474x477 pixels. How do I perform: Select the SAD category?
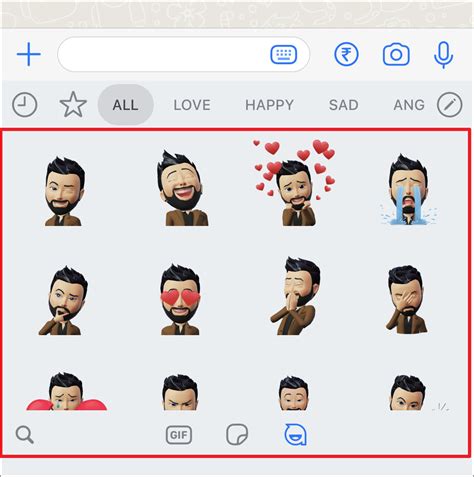coord(344,105)
